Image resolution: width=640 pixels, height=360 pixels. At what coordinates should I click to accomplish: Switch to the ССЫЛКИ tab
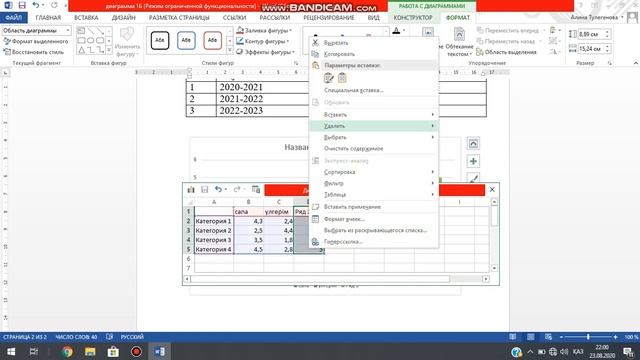click(x=234, y=18)
